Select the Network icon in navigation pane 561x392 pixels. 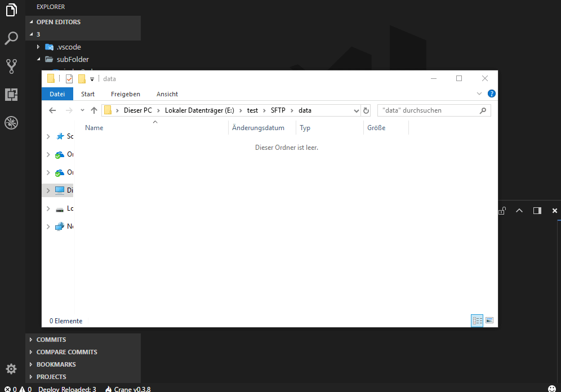point(59,226)
